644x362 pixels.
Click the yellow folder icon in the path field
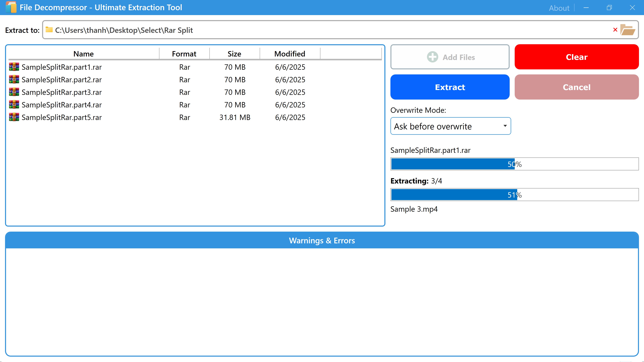point(49,30)
